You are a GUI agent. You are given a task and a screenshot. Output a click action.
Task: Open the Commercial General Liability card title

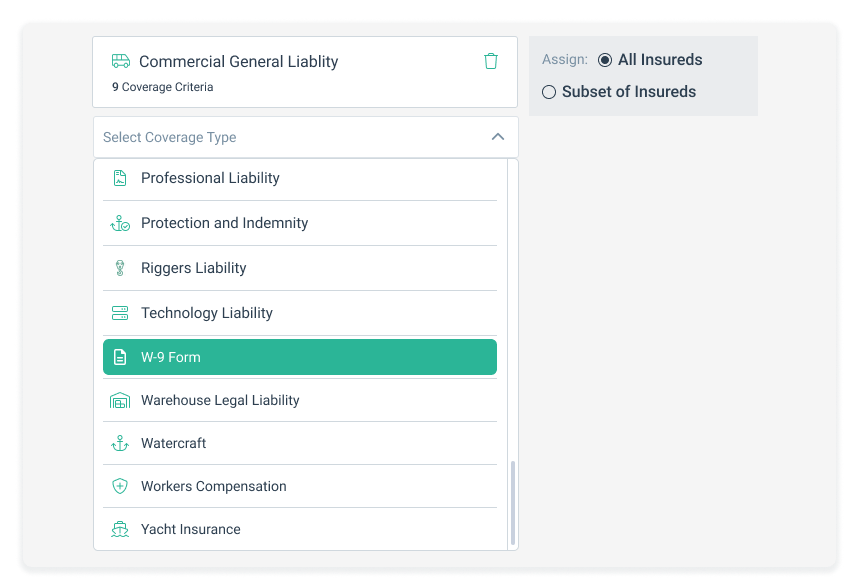239,61
